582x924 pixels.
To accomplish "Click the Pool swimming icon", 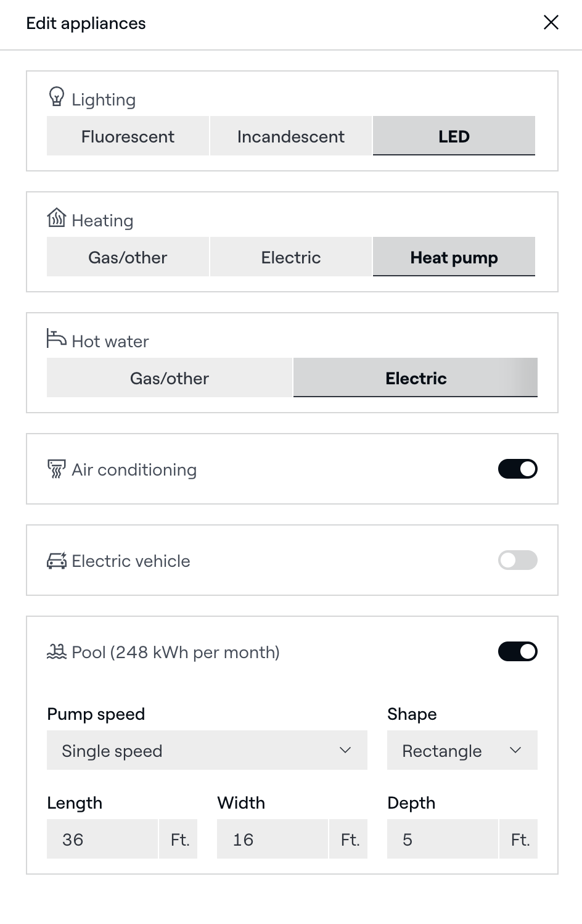I will point(57,651).
